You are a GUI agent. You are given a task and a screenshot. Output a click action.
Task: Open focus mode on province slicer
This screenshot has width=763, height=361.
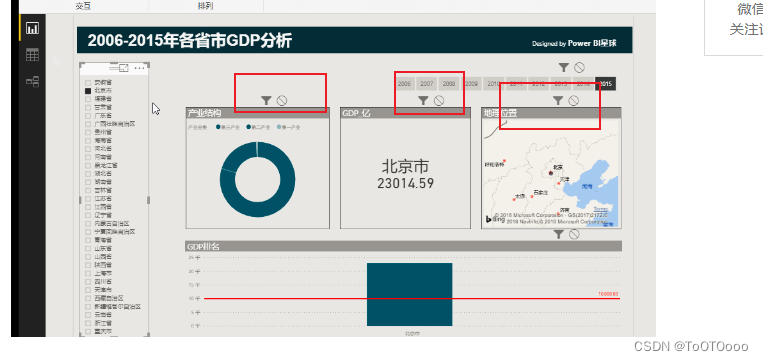point(124,68)
